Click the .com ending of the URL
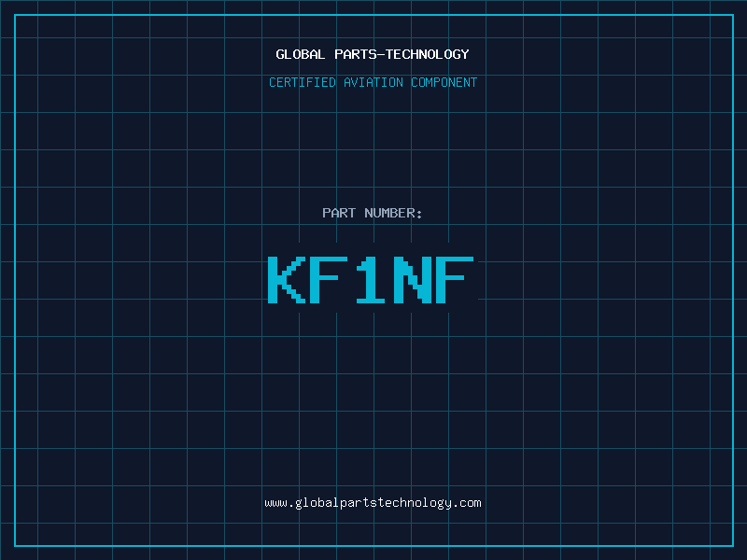This screenshot has height=560, width=747. point(468,503)
